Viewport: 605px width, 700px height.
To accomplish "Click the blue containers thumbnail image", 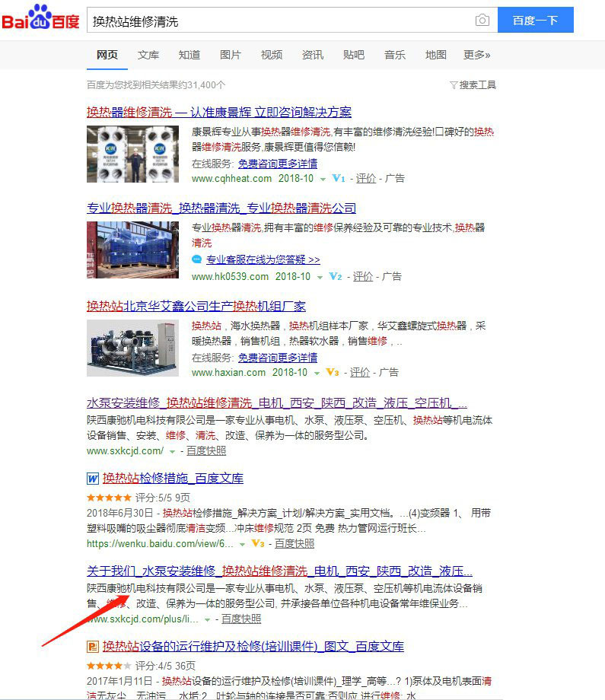I will [x=132, y=250].
